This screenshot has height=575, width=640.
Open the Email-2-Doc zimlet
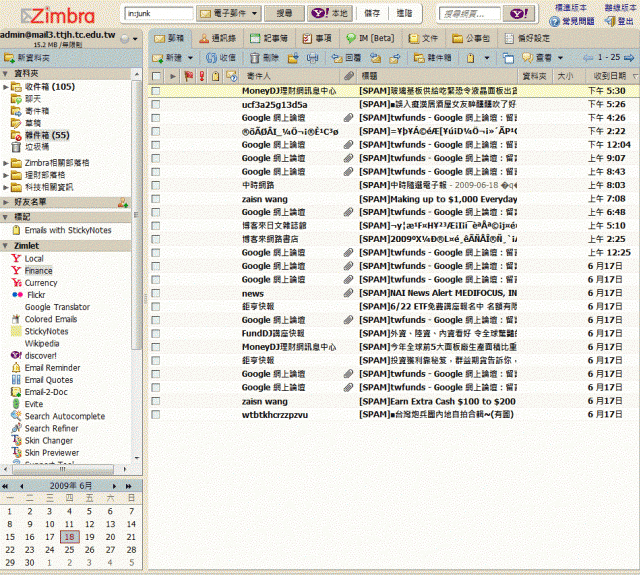pyautogui.click(x=39, y=392)
